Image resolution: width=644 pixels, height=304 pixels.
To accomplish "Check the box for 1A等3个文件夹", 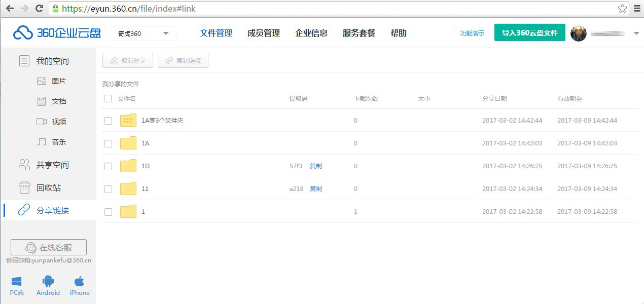I will [x=108, y=121].
